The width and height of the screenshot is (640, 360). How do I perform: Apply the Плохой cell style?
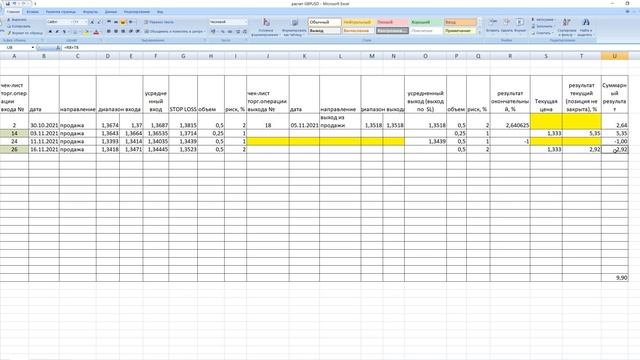(392, 22)
